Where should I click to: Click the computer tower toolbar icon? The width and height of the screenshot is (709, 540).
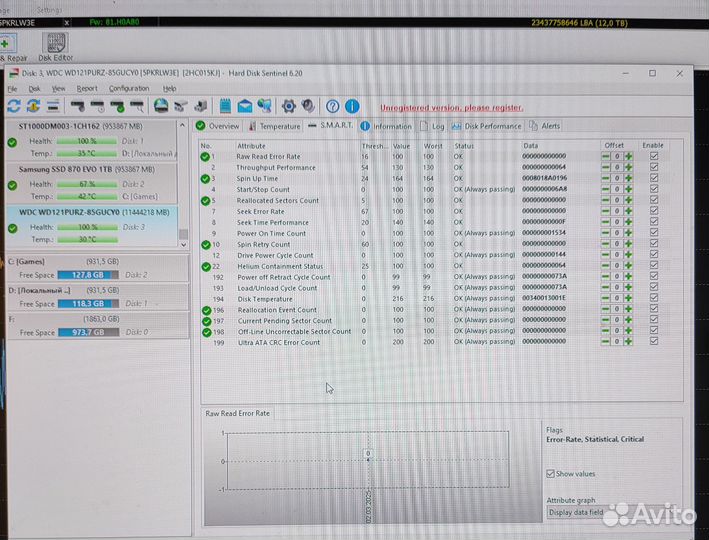pyautogui.click(x=200, y=106)
